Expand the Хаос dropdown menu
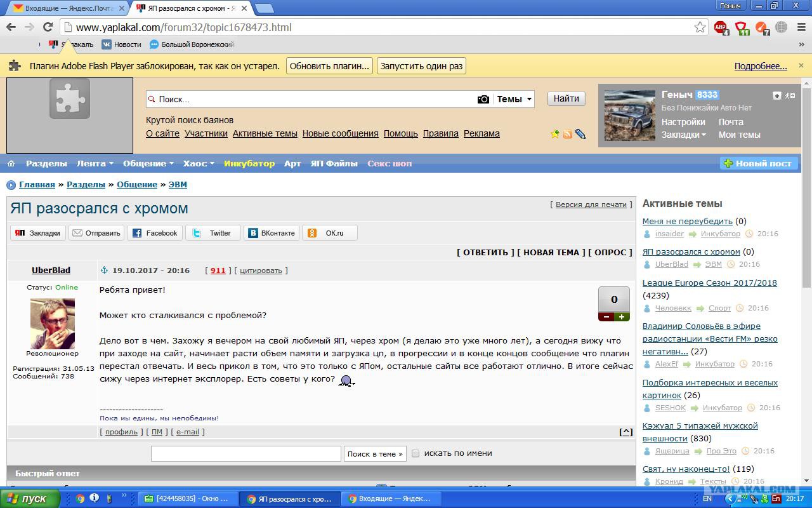The image size is (812, 508). (x=199, y=163)
